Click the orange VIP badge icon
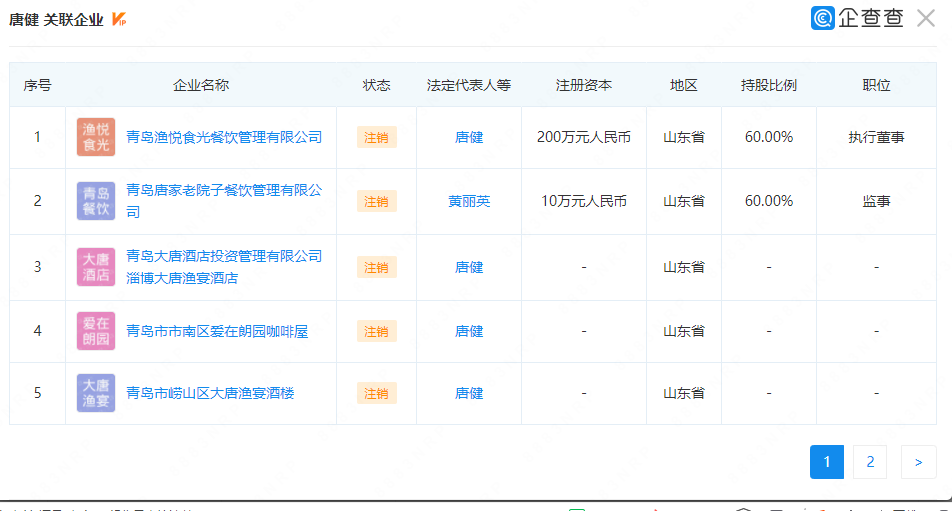Screen dimensions: 952x511 point(119,20)
